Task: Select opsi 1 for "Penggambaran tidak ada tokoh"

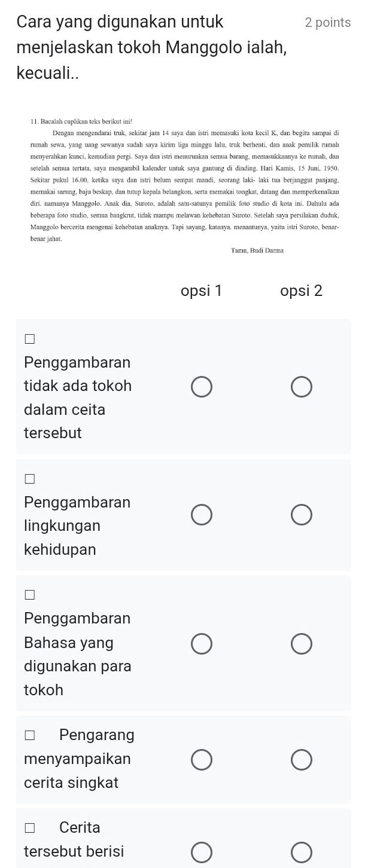Action: pos(202,387)
